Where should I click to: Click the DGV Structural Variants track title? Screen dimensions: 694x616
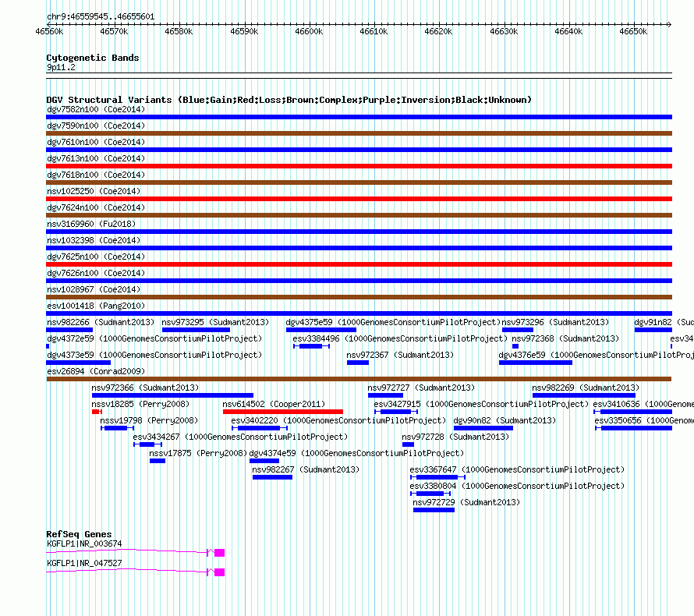289,100
